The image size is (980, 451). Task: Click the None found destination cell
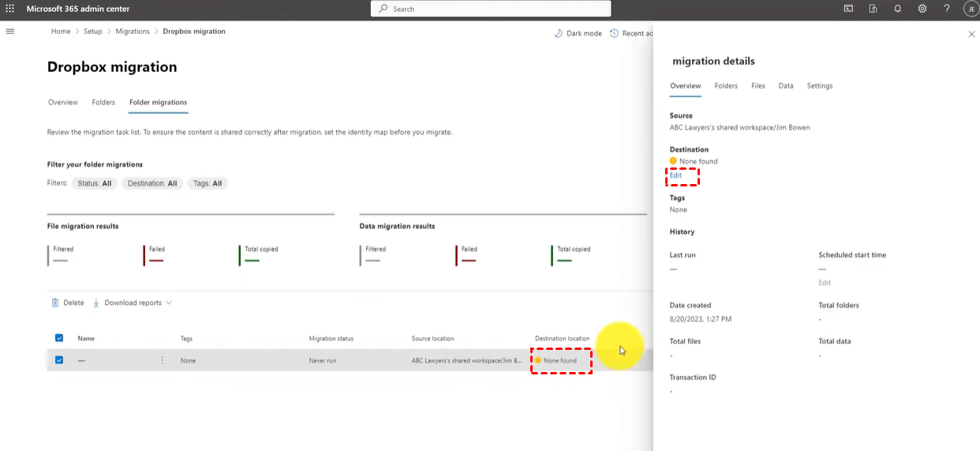point(555,360)
